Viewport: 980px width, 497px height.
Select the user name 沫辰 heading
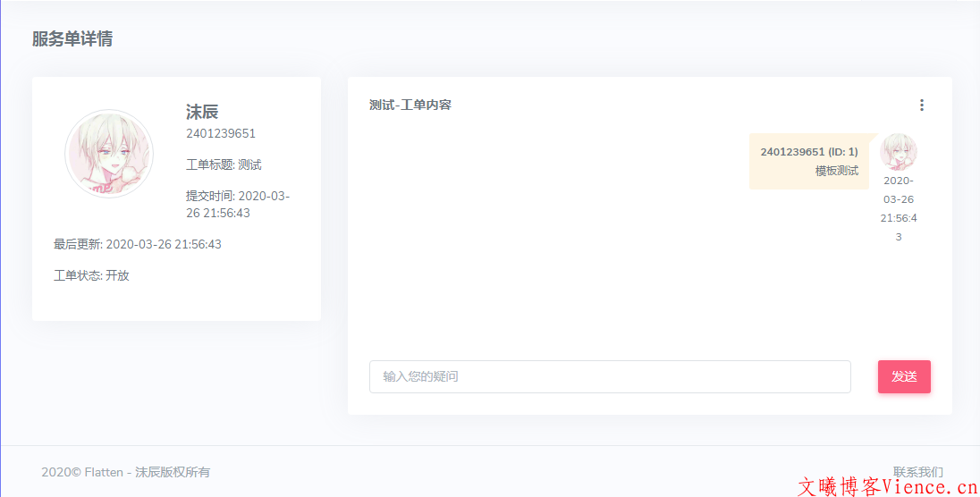[x=202, y=112]
